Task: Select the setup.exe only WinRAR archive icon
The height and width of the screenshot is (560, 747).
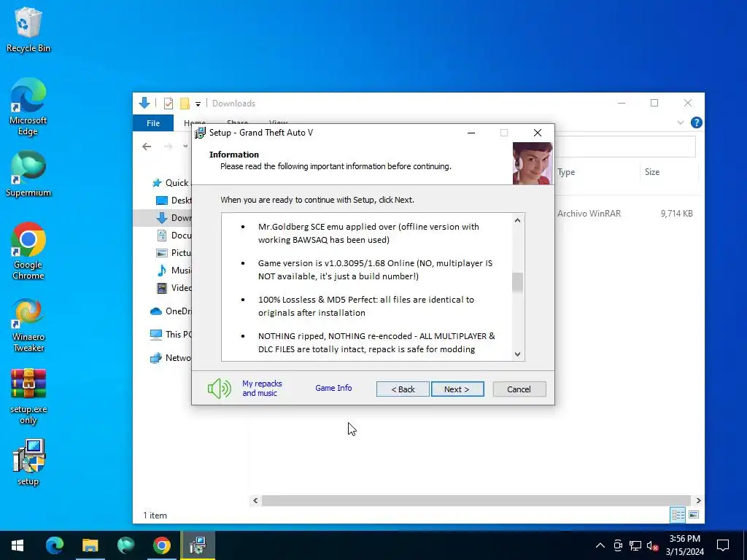Action: [x=28, y=397]
